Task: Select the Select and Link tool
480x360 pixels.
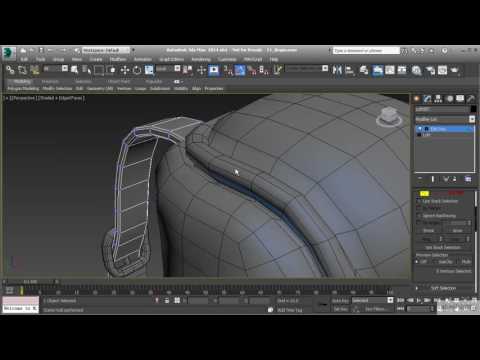Action: (10, 70)
